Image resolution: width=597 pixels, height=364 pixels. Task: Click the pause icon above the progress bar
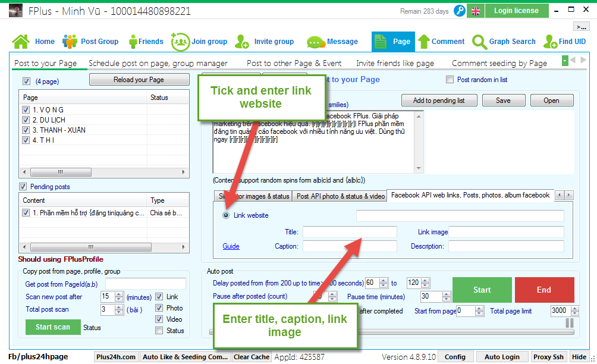tap(570, 323)
